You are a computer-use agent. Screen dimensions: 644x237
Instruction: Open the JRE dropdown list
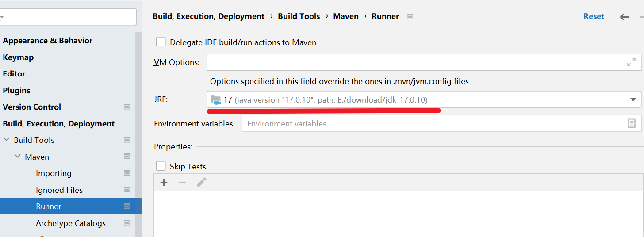tap(633, 100)
